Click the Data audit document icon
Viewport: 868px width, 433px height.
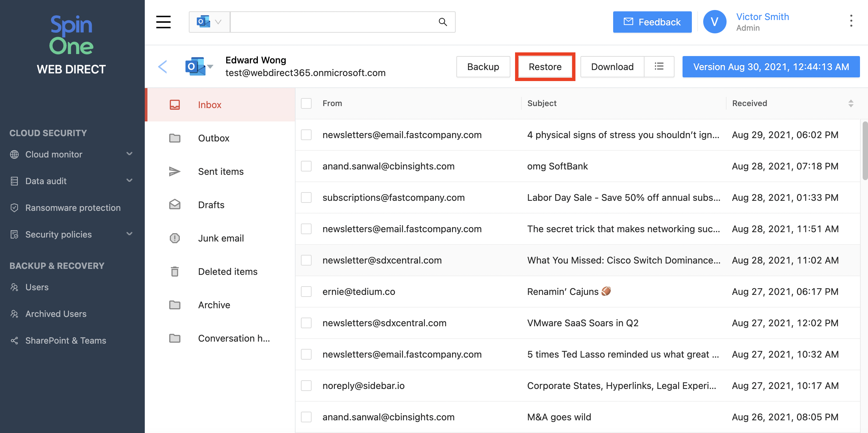click(x=14, y=181)
